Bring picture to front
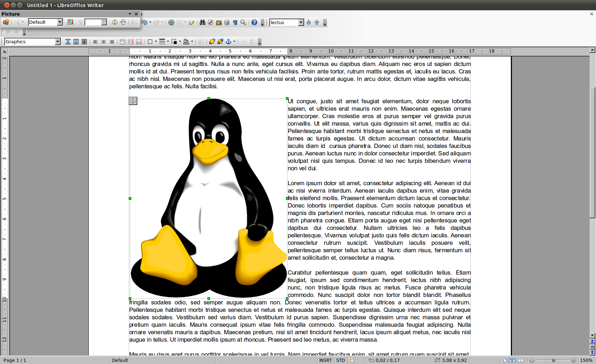Screen dimensions: 596x364 coord(212,42)
